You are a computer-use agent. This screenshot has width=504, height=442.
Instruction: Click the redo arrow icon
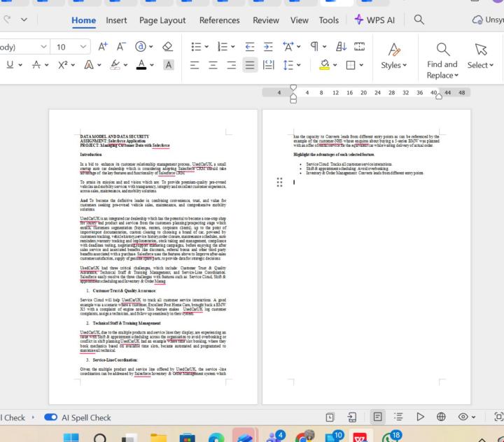[x=7, y=20]
